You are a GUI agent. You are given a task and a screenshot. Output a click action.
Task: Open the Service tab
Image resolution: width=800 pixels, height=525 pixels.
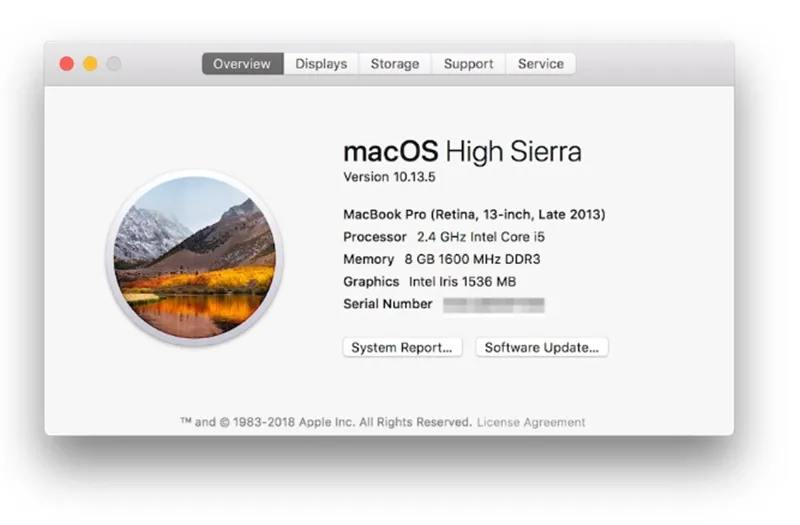(541, 64)
